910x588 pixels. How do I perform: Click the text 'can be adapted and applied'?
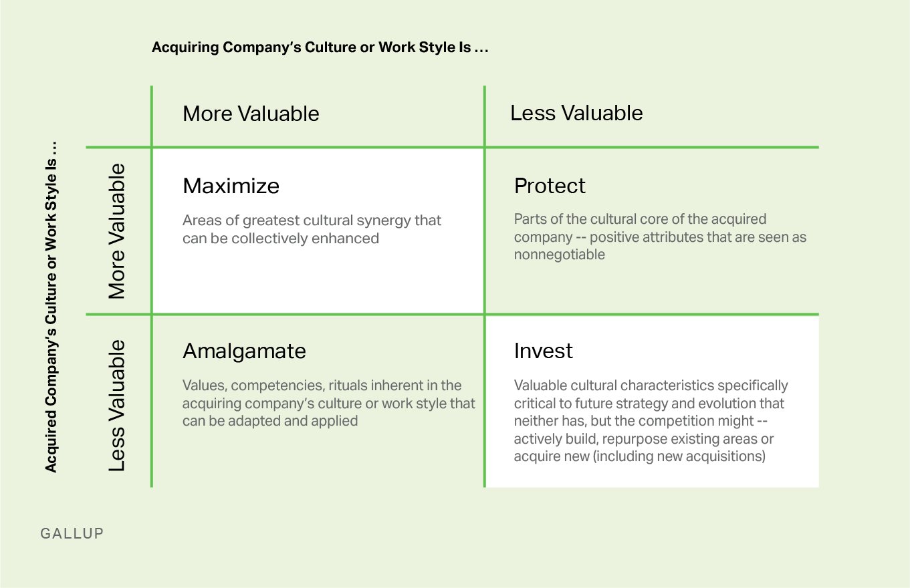(x=270, y=421)
